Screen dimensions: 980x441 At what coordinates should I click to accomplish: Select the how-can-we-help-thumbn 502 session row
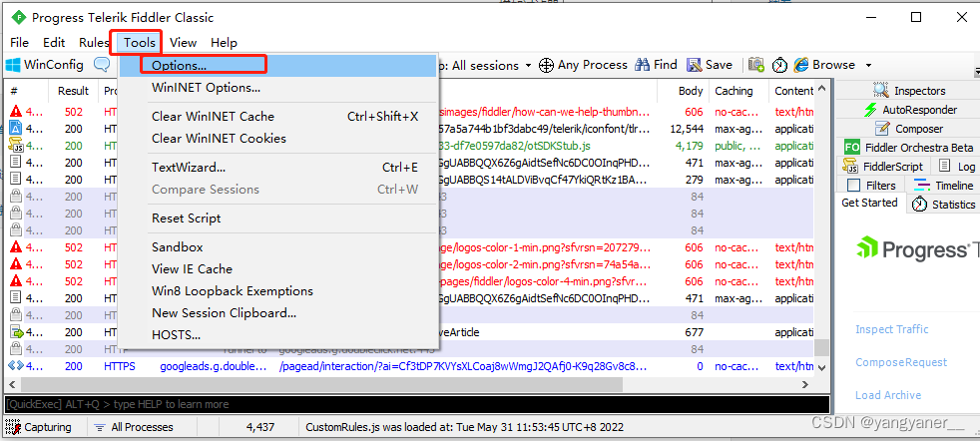tap(409, 112)
